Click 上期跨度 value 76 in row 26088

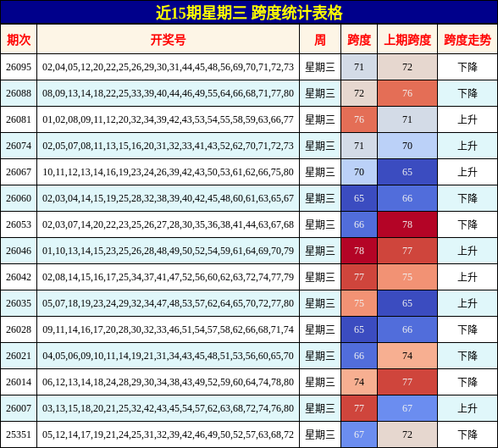[407, 93]
